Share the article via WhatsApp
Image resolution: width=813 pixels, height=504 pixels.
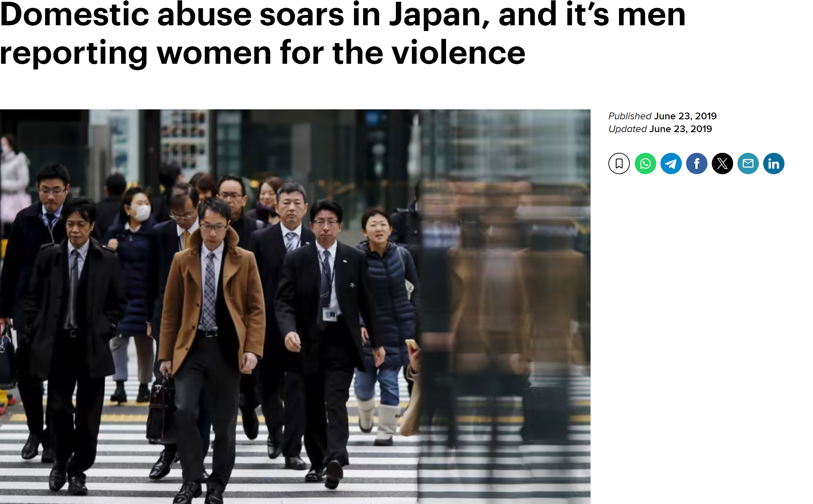(645, 163)
